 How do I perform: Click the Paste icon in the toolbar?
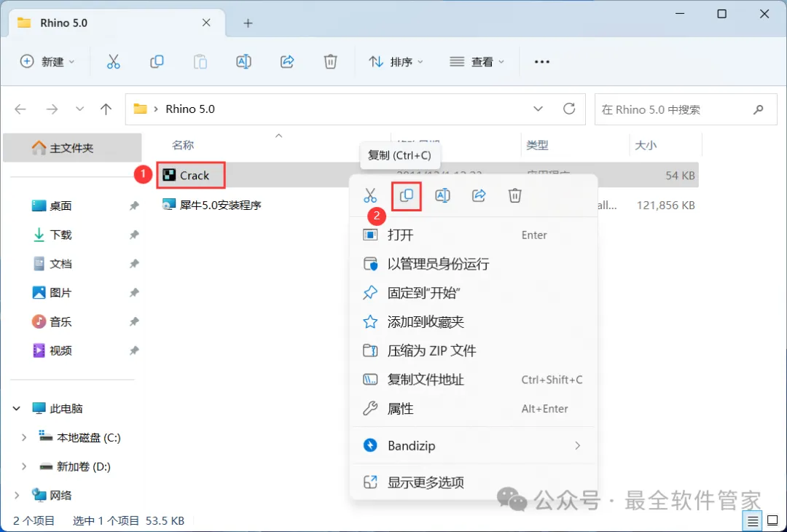pyautogui.click(x=200, y=62)
